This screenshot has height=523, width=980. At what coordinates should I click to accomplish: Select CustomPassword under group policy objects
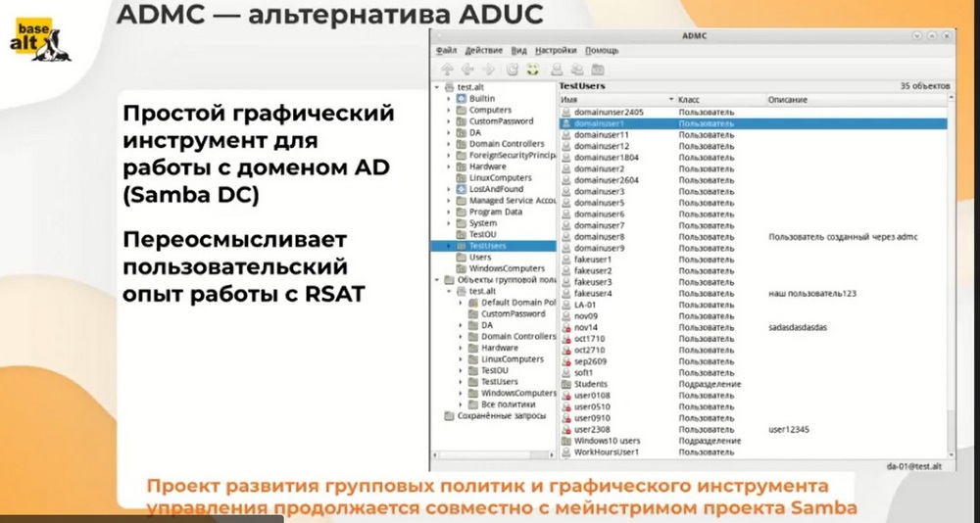514,313
